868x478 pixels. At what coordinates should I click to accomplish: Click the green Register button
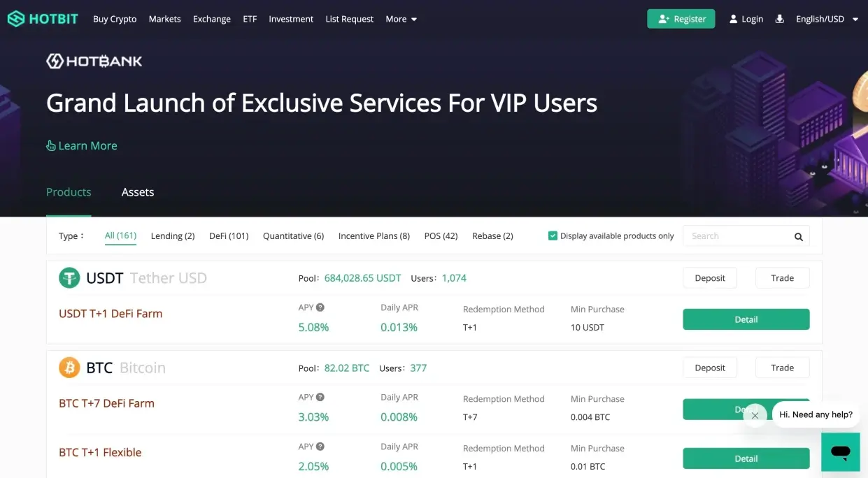click(681, 19)
